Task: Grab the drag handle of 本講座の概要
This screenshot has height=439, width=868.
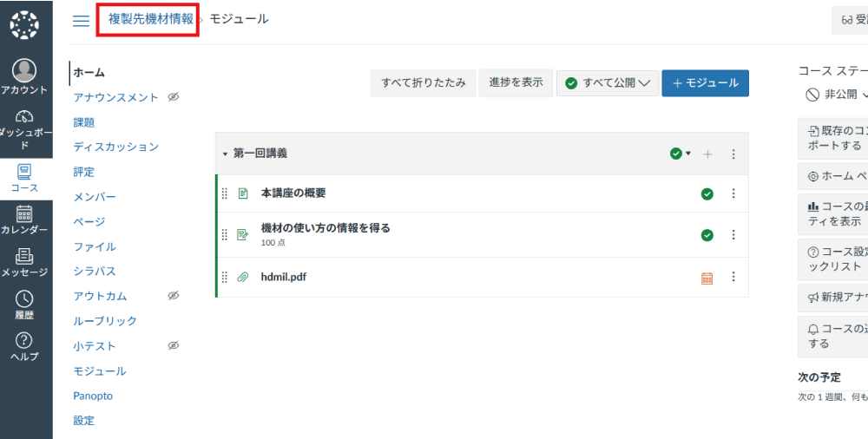Action: 225,193
